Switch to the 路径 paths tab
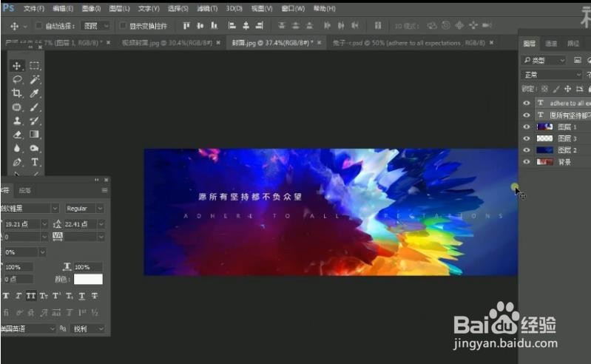This screenshot has width=591, height=364. (x=573, y=44)
